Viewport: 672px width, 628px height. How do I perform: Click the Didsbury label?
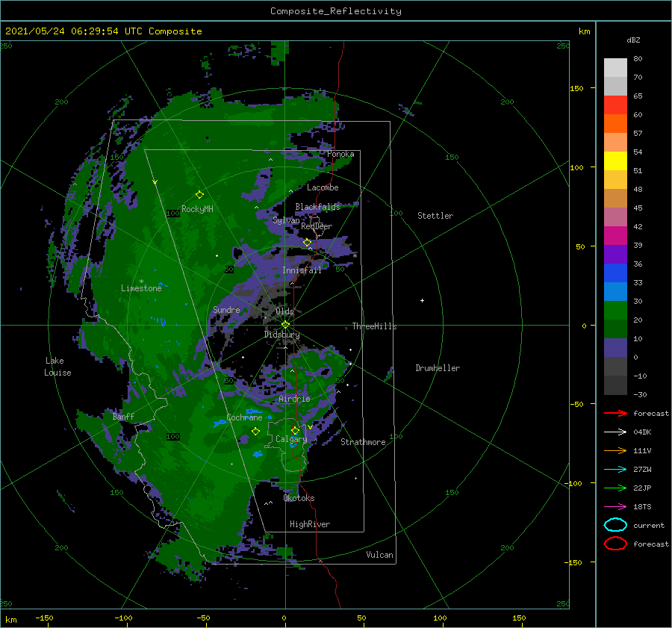pyautogui.click(x=281, y=335)
